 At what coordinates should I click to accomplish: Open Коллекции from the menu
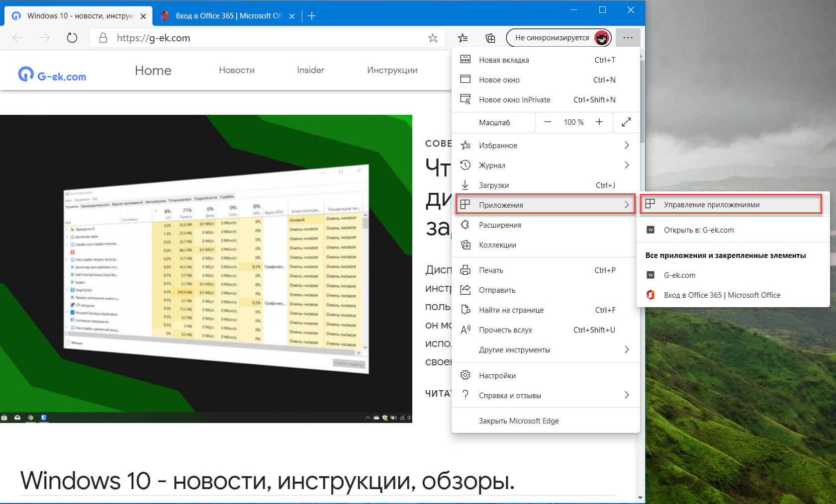[x=546, y=245]
